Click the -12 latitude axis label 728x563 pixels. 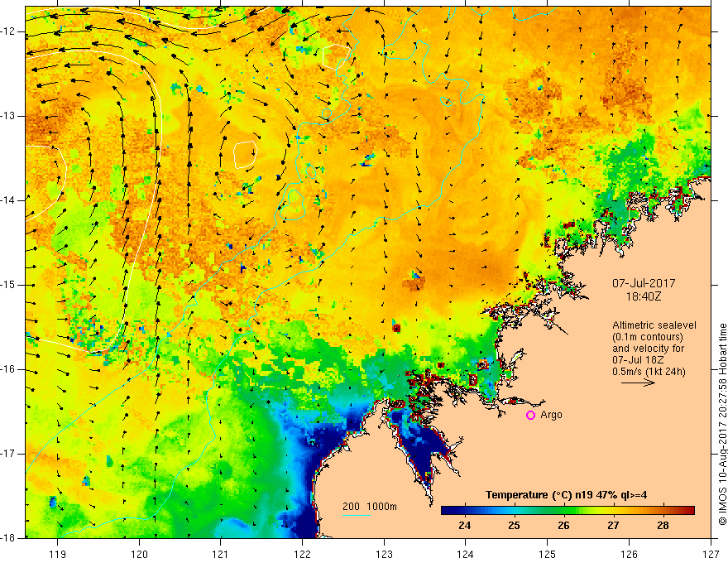[x=9, y=31]
